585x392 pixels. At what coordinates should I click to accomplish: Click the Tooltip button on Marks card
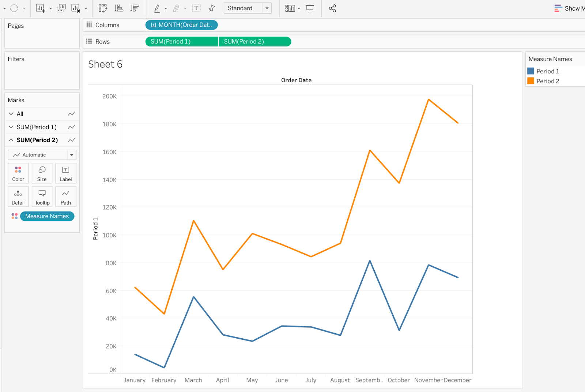pos(42,197)
